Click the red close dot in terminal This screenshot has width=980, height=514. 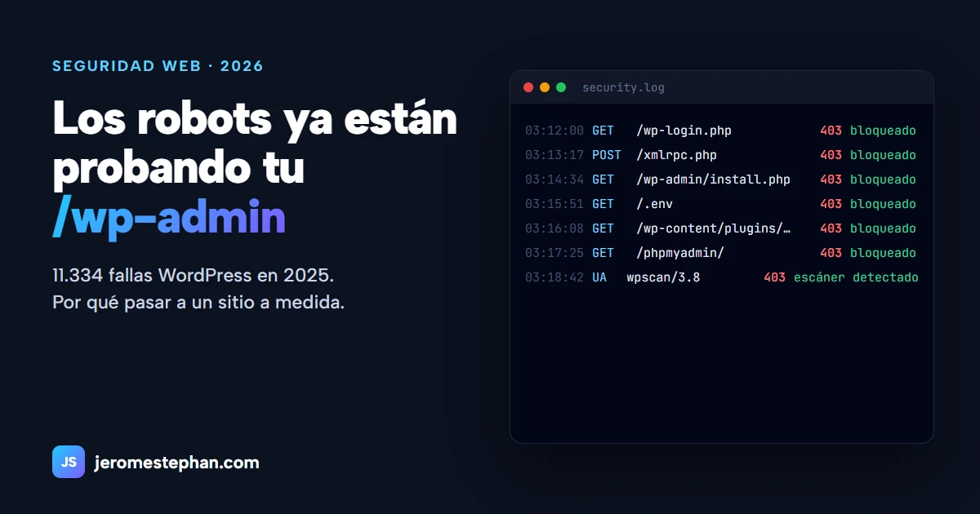528,87
